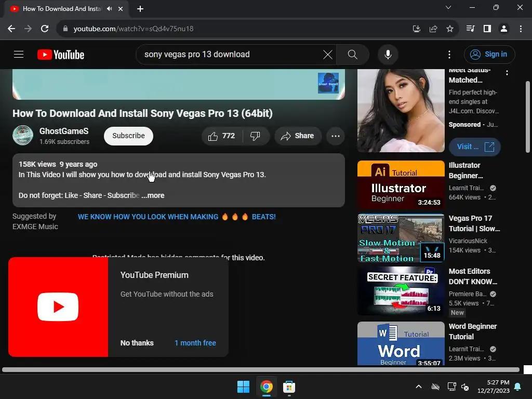Click the video title heading
532x399 pixels.
142,113
